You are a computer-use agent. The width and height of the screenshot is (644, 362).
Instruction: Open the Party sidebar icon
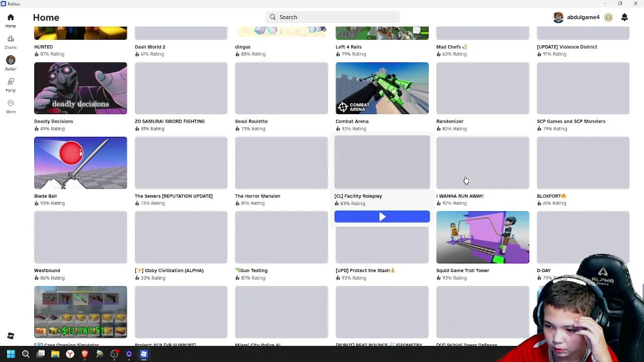(11, 81)
